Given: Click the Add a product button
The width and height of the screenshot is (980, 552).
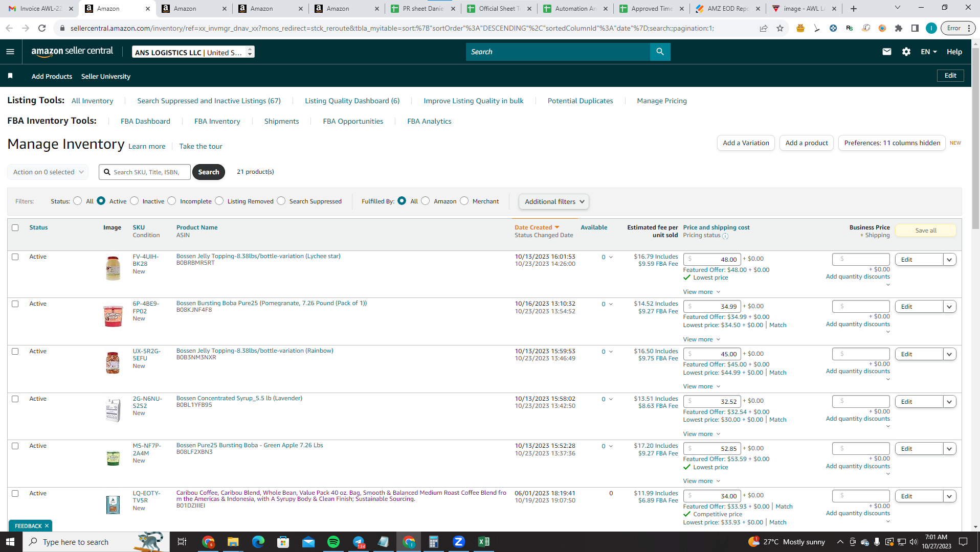Looking at the screenshot, I should [807, 143].
